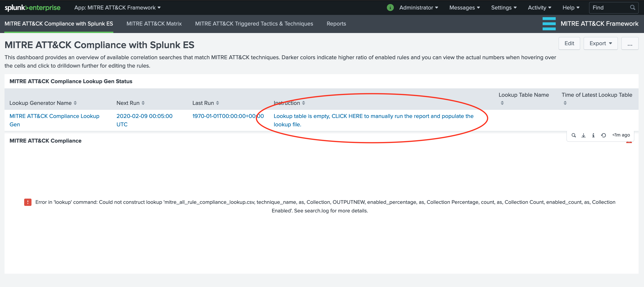Viewport: 644px width, 287px height.
Task: Refresh the Lookup Gen Status panel
Action: pos(604,135)
